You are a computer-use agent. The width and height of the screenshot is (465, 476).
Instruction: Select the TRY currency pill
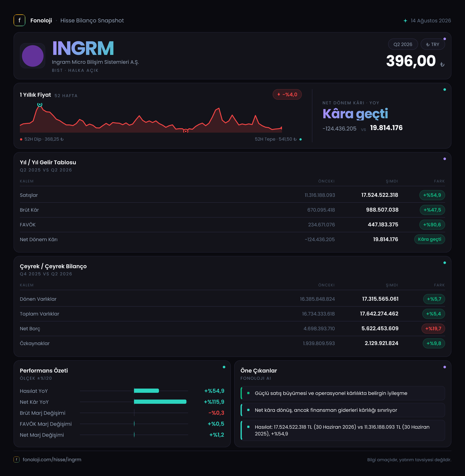pos(432,44)
